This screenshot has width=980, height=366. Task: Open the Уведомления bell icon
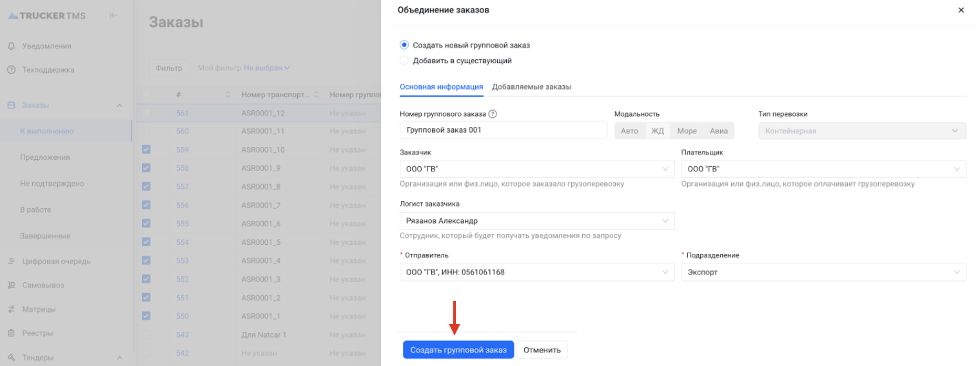[11, 46]
